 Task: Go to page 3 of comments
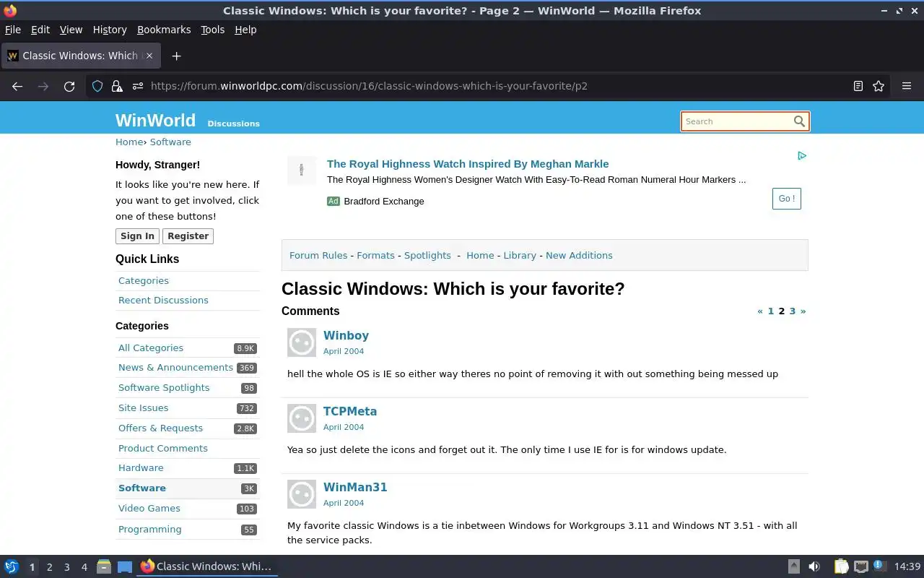tap(792, 311)
